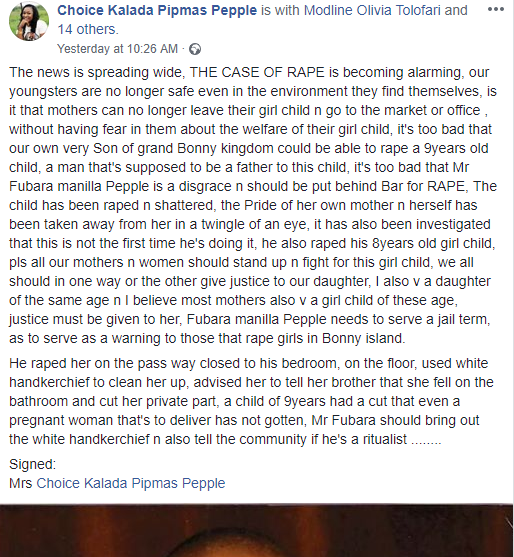
Task: Click the 'is with' text in post header
Action: point(280,10)
